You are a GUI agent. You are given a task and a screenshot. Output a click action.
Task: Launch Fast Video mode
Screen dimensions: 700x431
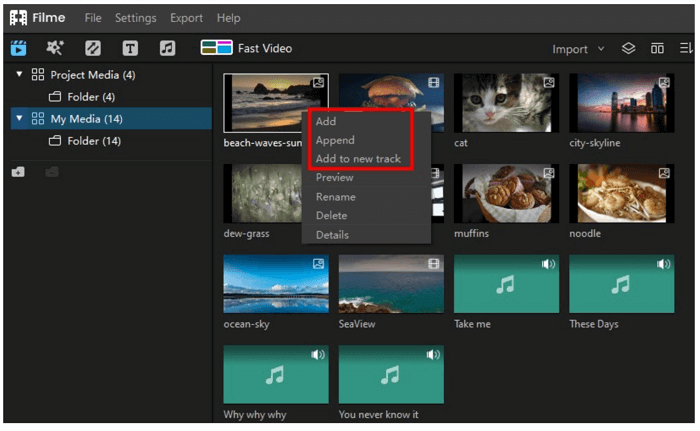point(246,48)
